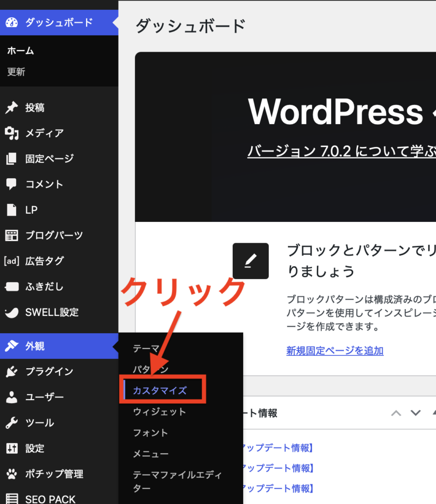The image size is (436, 504).
Task: Click the 新規固定ページを追加 link
Action: coord(335,350)
